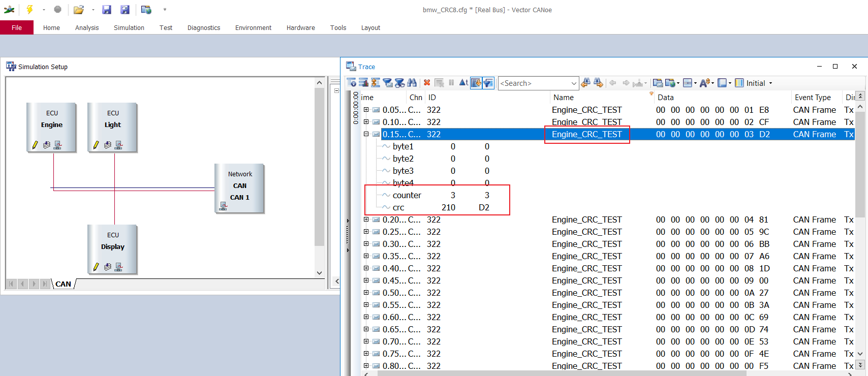Switch to the Analysis ribbon tab
This screenshot has width=868, height=376.
point(87,27)
